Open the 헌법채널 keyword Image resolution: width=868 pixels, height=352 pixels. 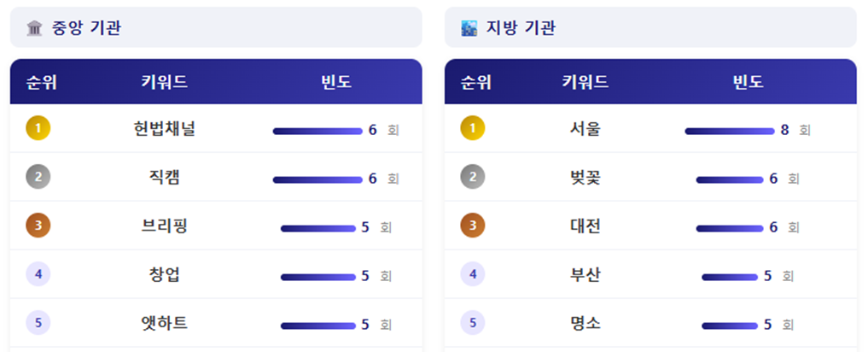(x=165, y=129)
